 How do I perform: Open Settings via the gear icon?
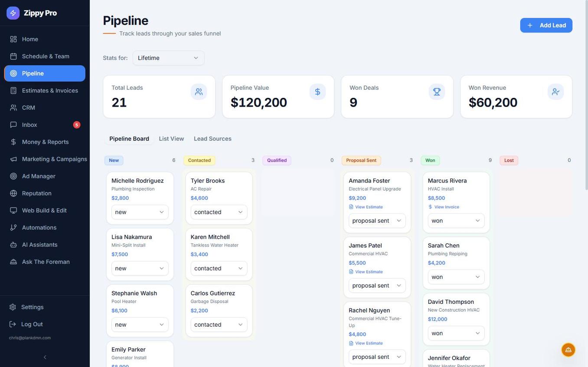(x=13, y=307)
